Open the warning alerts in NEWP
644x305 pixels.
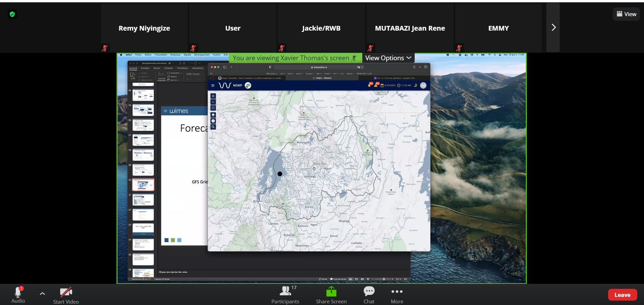376,85
